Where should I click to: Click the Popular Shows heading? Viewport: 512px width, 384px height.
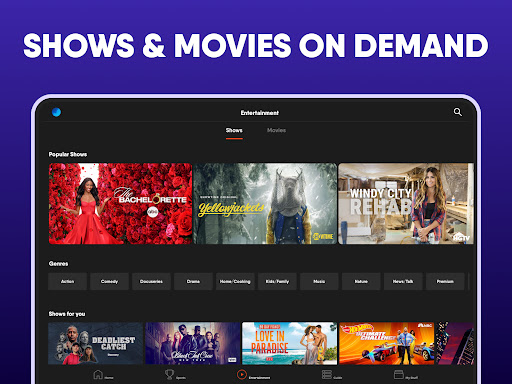click(x=68, y=154)
